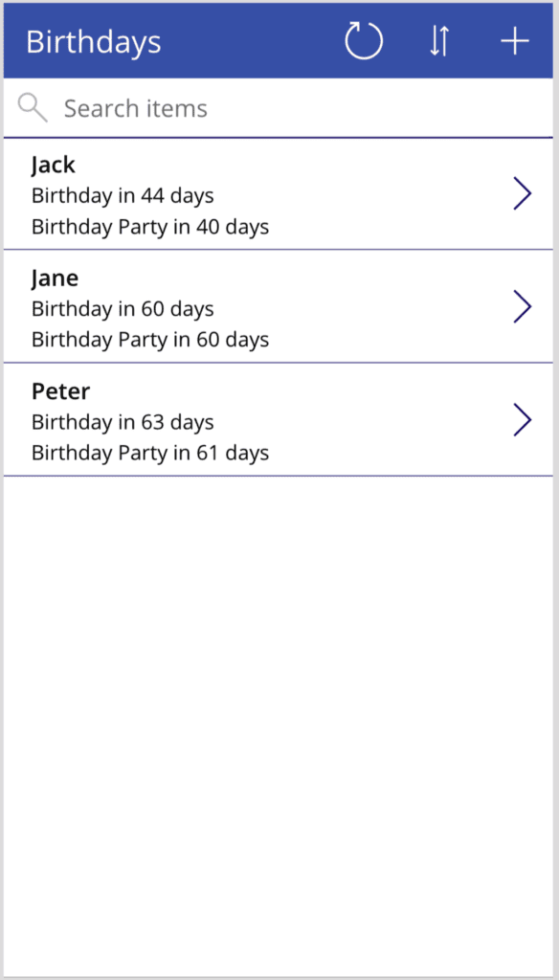Screen dimensions: 559x980
Task: Click Jane's "Birthday in 60 days" text
Action: 123,309
